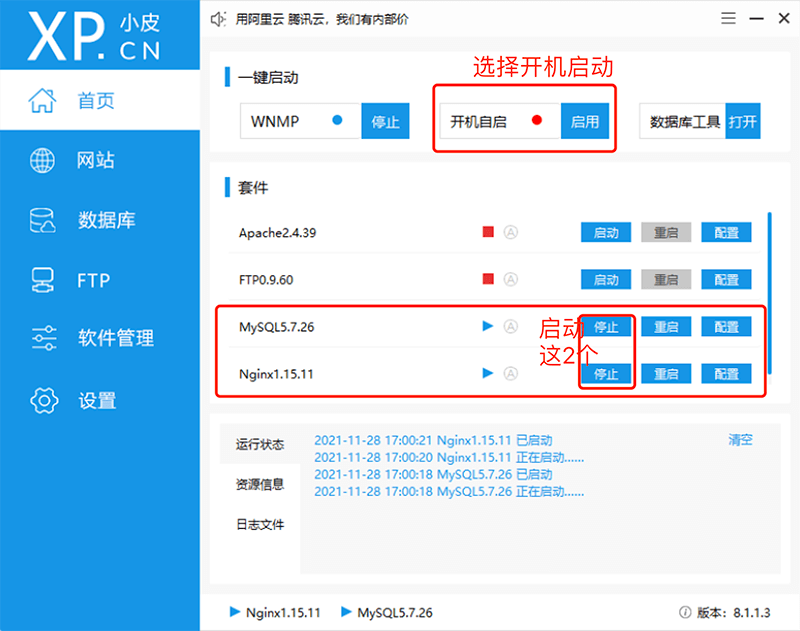This screenshot has height=631, width=800.
Task: Click the 数据库工具 label
Action: click(685, 121)
